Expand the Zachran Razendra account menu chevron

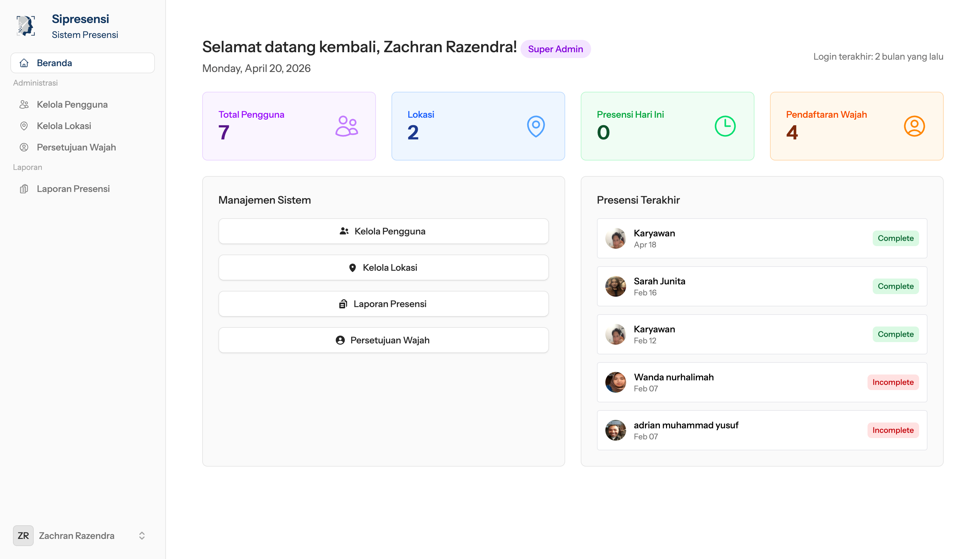point(142,535)
